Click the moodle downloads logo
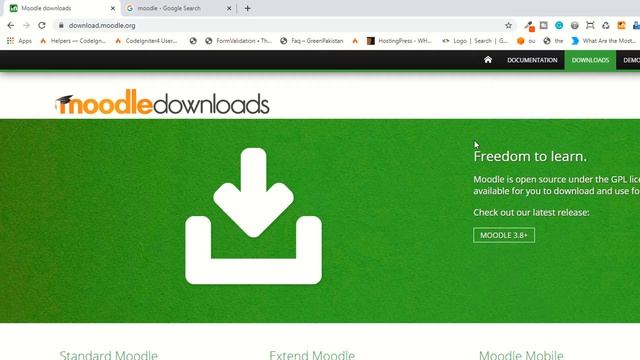This screenshot has height=360, width=640. (162, 102)
